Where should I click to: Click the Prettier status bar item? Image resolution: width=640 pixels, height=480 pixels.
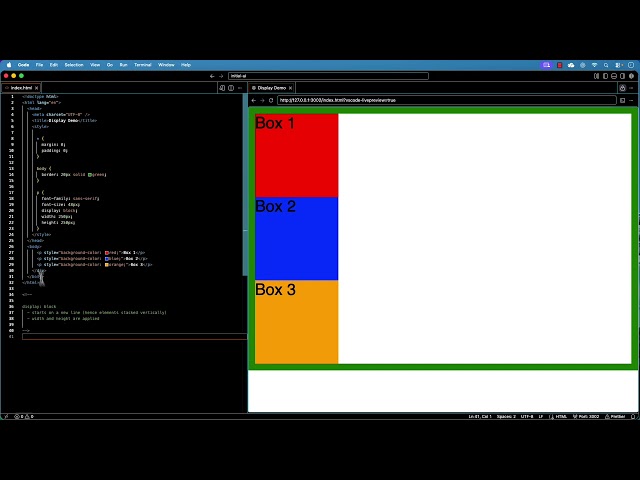[x=615, y=416]
